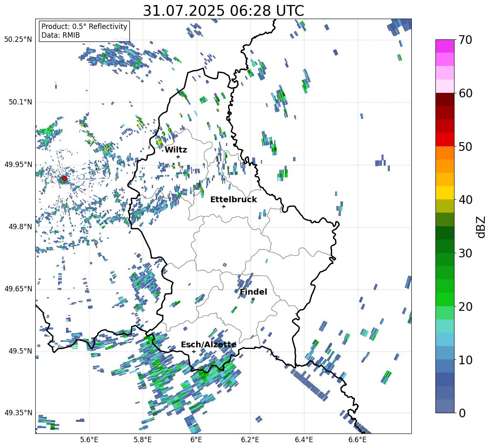Click the Product: 0.5° Reflectivity text
This screenshot has height=448, width=491.
coord(84,27)
